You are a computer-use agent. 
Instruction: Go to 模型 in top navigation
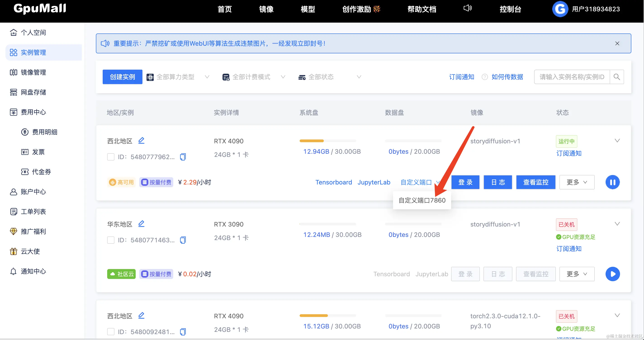(308, 9)
